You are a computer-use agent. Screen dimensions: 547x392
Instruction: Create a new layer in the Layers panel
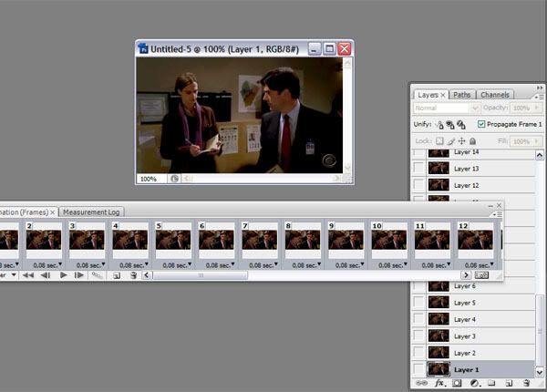[509, 383]
